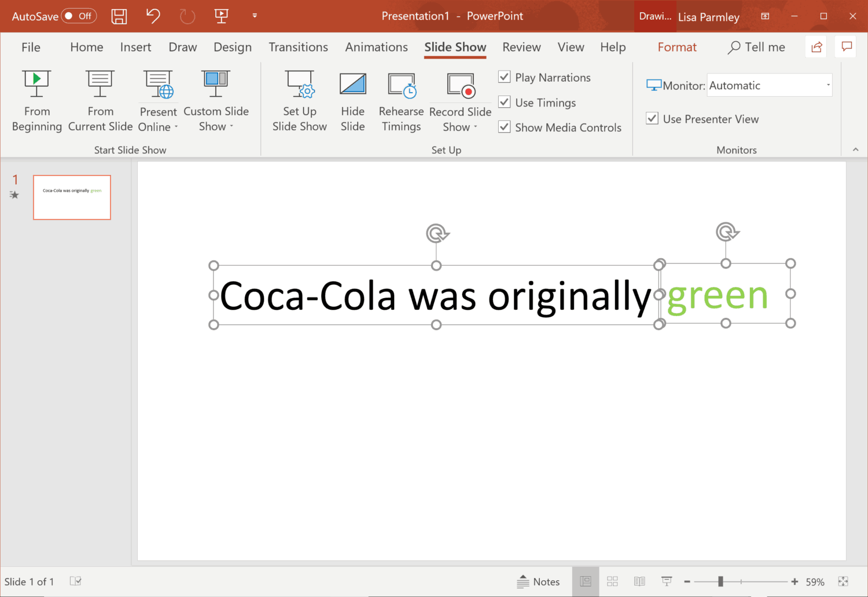This screenshot has height=597, width=868.
Task: Open the Comments icon
Action: (847, 47)
